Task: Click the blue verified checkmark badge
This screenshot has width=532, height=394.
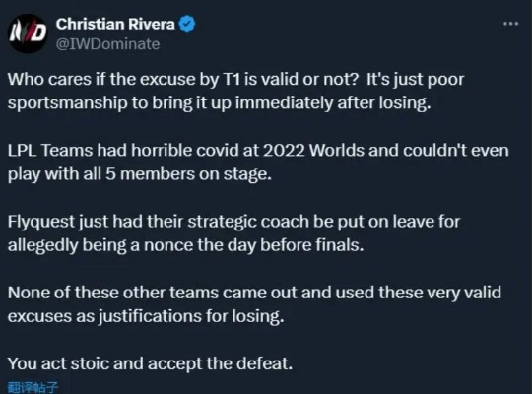Action: (187, 24)
